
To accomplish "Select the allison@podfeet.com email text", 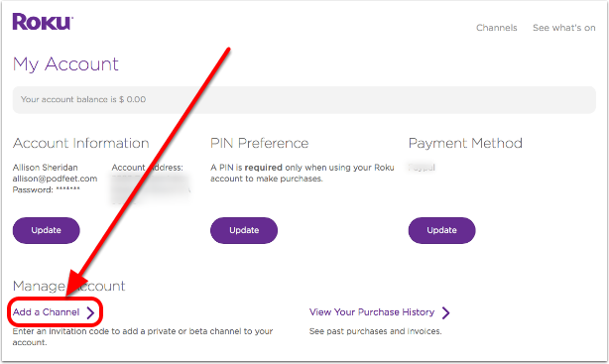I will click(x=55, y=179).
